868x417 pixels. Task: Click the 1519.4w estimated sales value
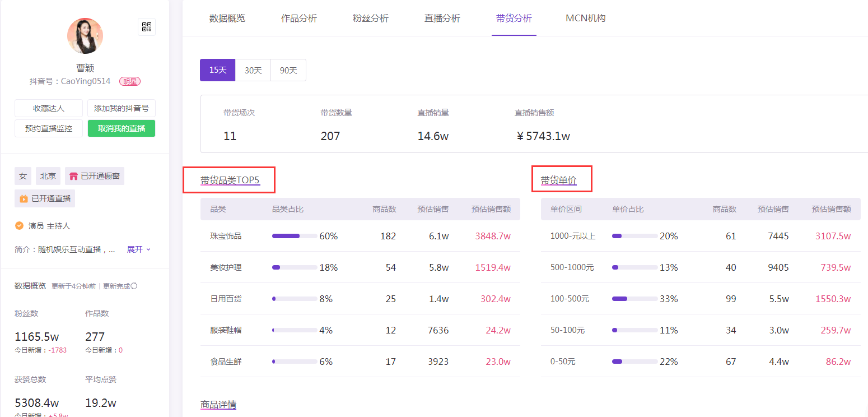click(493, 267)
